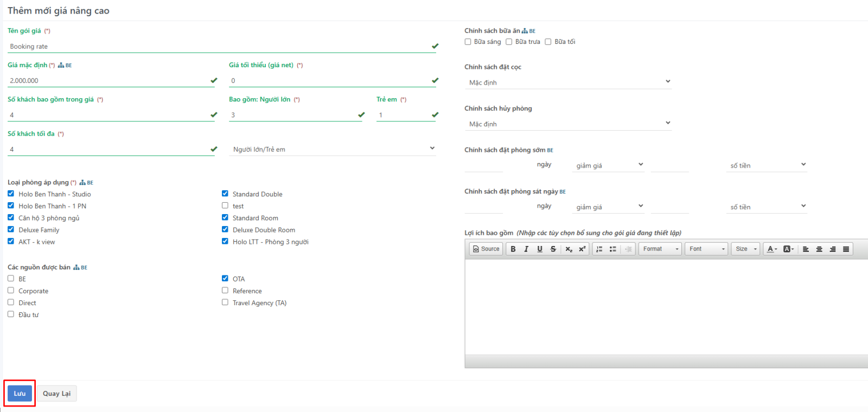Apply subscript formatting in the editor
The image size is (868, 412).
click(x=569, y=249)
